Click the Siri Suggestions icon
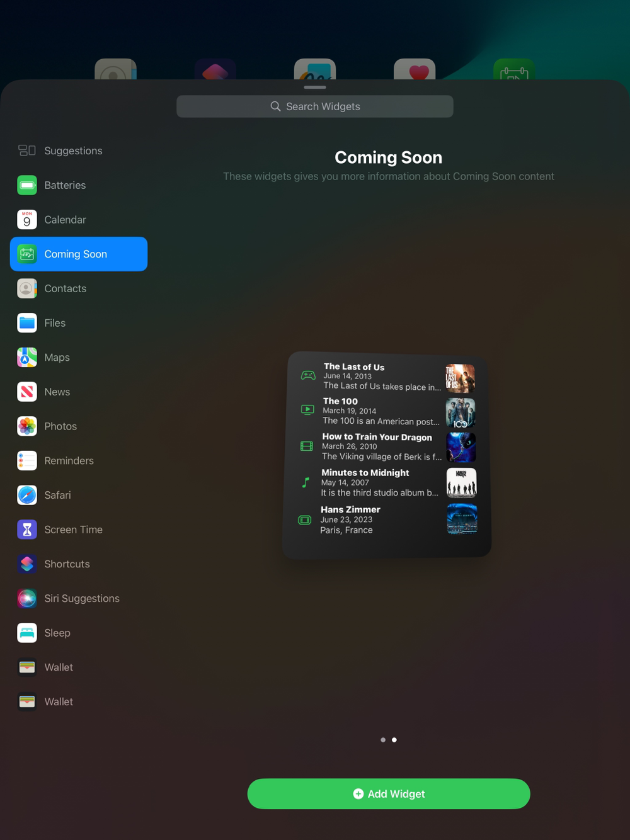630x840 pixels. [27, 598]
